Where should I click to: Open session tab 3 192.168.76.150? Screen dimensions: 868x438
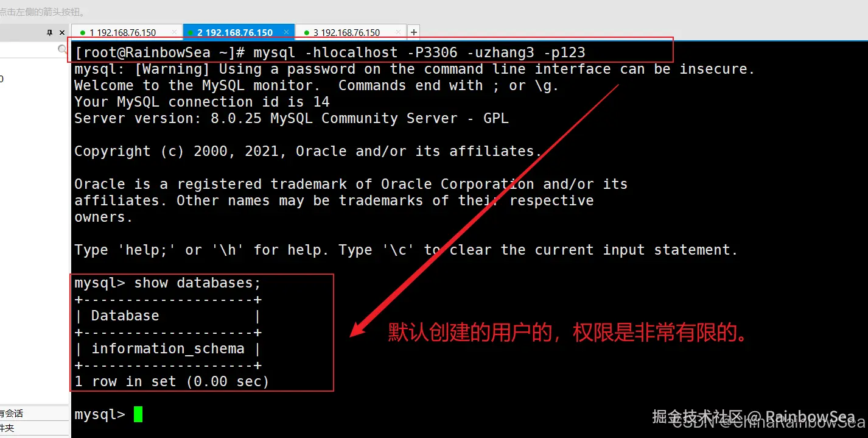point(346,33)
